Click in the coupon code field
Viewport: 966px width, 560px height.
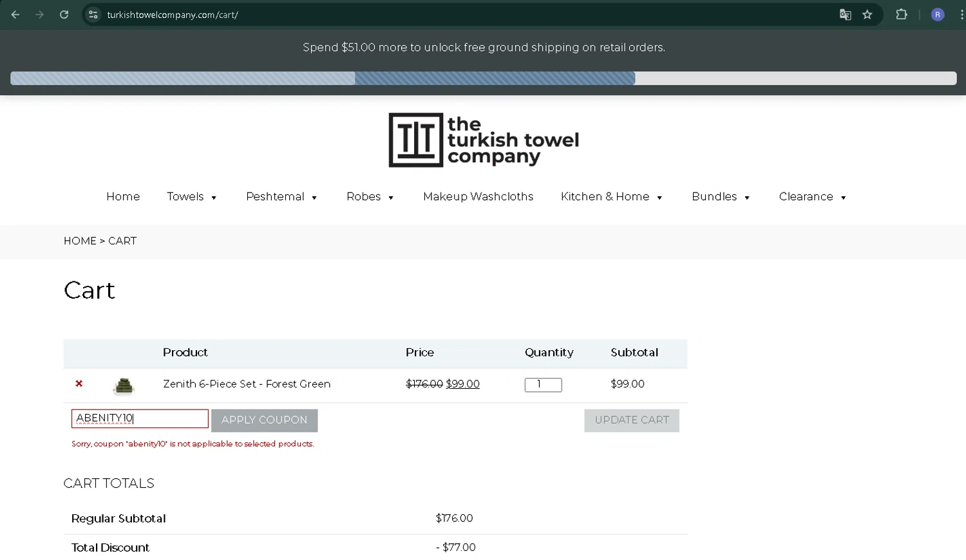click(x=140, y=418)
